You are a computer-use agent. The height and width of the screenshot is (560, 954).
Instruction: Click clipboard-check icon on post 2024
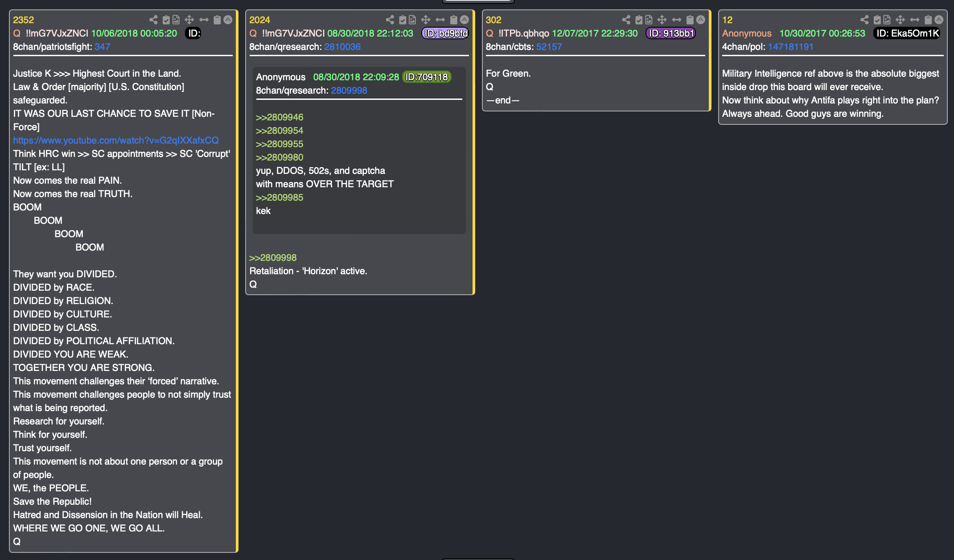click(402, 20)
